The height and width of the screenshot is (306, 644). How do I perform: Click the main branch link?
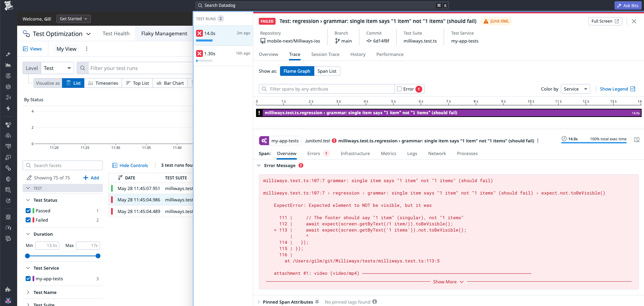(343, 41)
